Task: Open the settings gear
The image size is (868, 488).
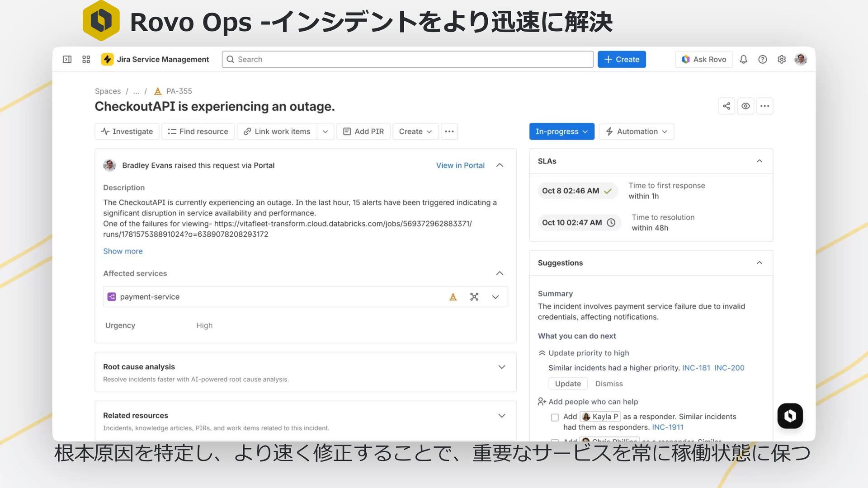Action: tap(782, 59)
